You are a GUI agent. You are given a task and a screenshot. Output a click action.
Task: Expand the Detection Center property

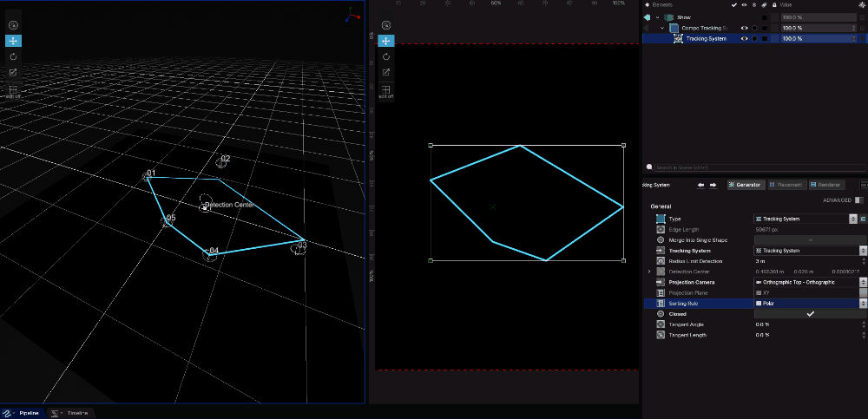click(x=649, y=272)
